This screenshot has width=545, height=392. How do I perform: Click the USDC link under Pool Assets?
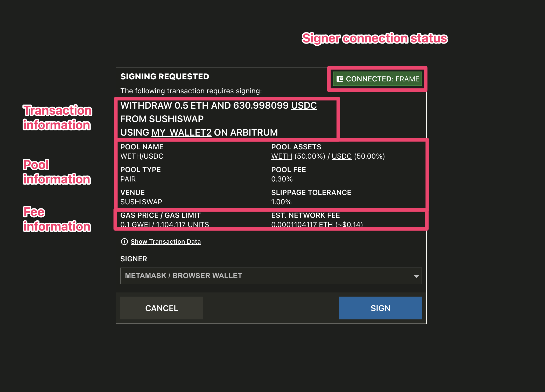click(x=341, y=156)
